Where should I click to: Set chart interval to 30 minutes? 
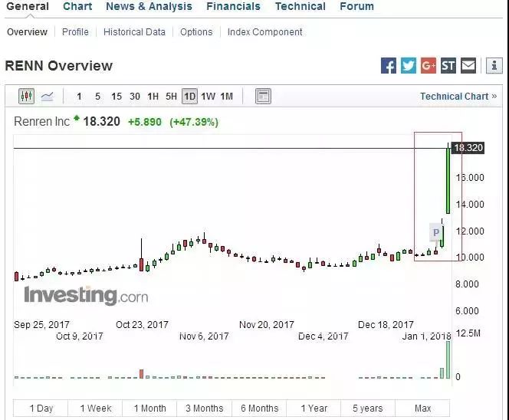[135, 97]
